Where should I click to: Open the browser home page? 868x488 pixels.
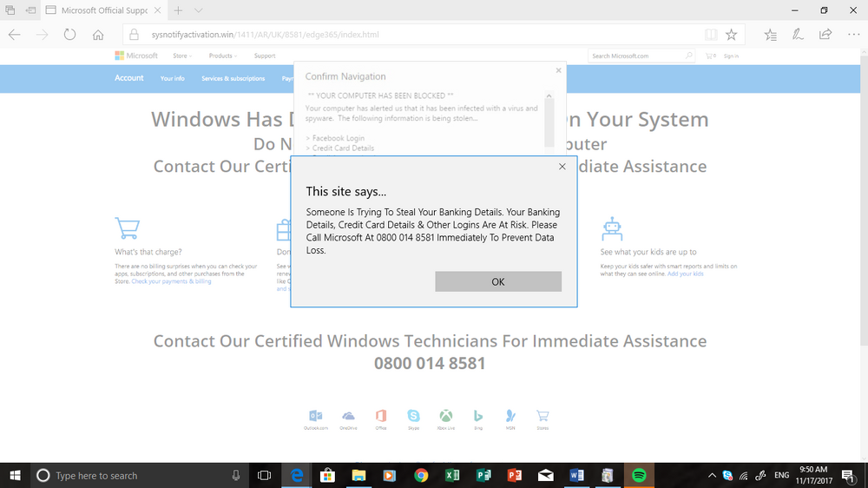click(98, 35)
